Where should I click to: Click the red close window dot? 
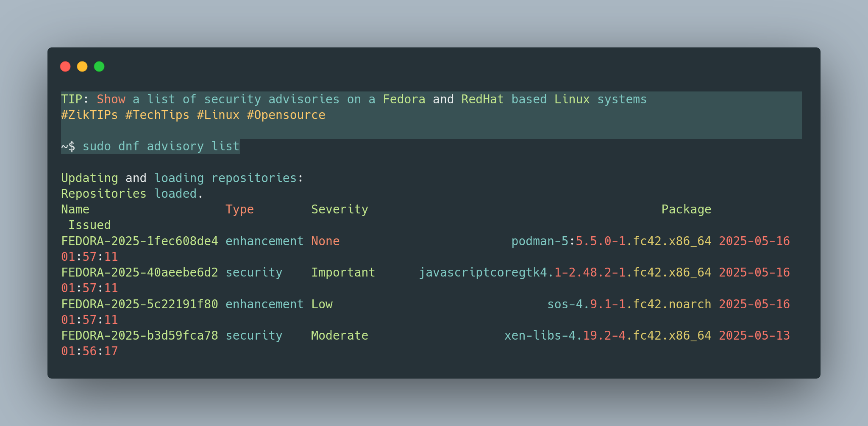pos(65,66)
